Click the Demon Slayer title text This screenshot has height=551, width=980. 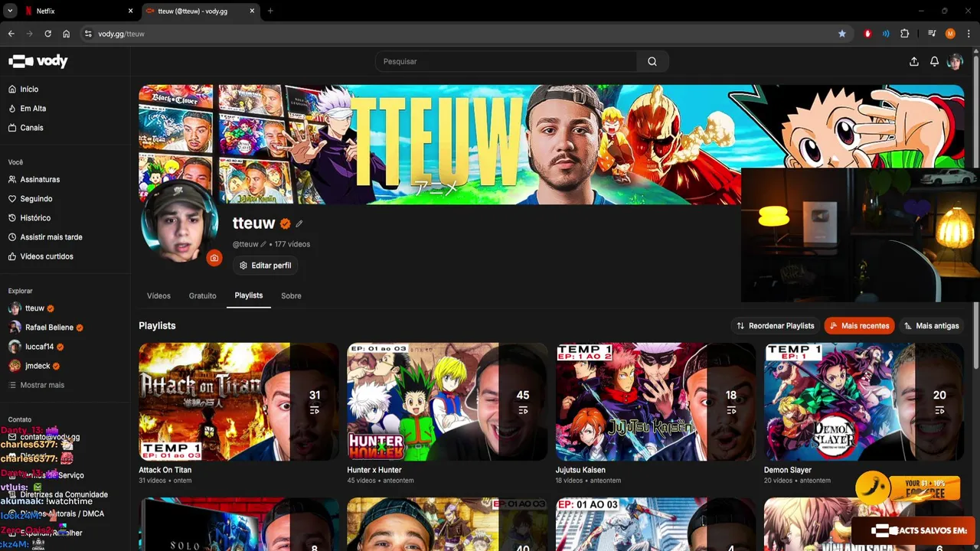pyautogui.click(x=788, y=470)
